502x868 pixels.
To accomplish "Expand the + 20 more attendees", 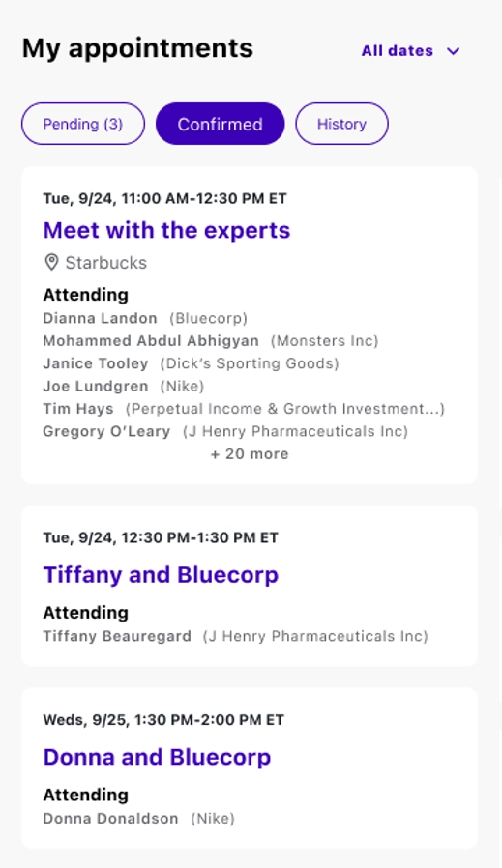I will (x=250, y=454).
